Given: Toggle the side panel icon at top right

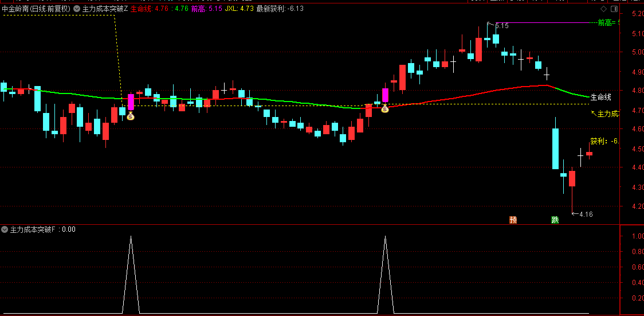Looking at the screenshot, I should 614,9.
